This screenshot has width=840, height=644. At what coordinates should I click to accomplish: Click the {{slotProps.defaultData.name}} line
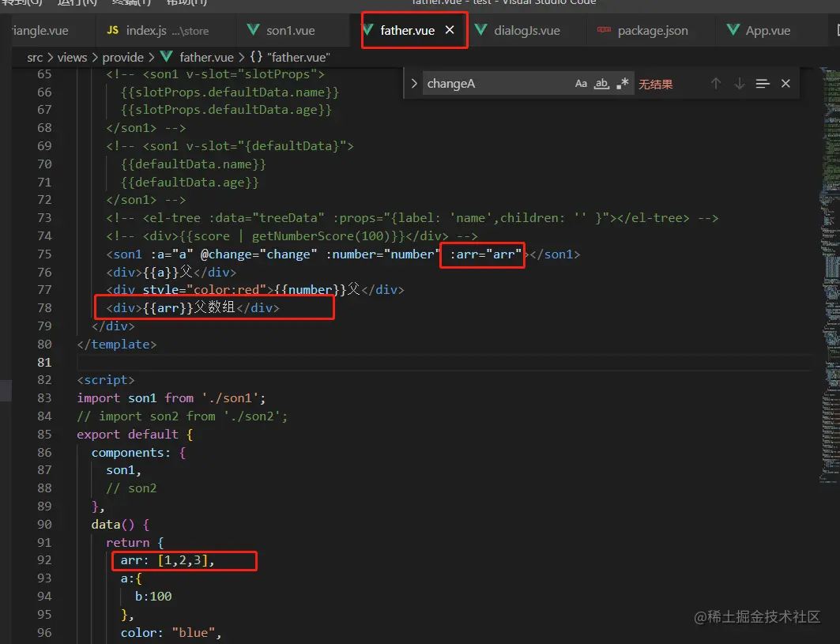[230, 92]
